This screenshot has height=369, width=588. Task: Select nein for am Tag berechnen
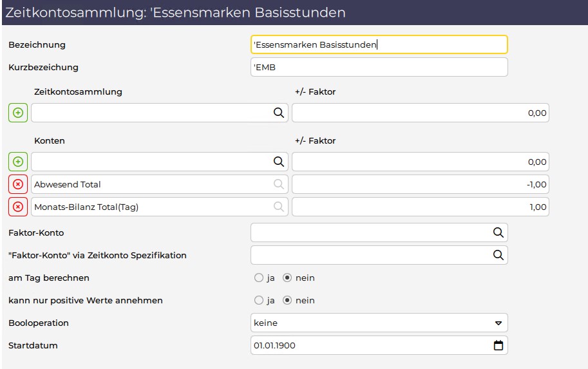[287, 278]
